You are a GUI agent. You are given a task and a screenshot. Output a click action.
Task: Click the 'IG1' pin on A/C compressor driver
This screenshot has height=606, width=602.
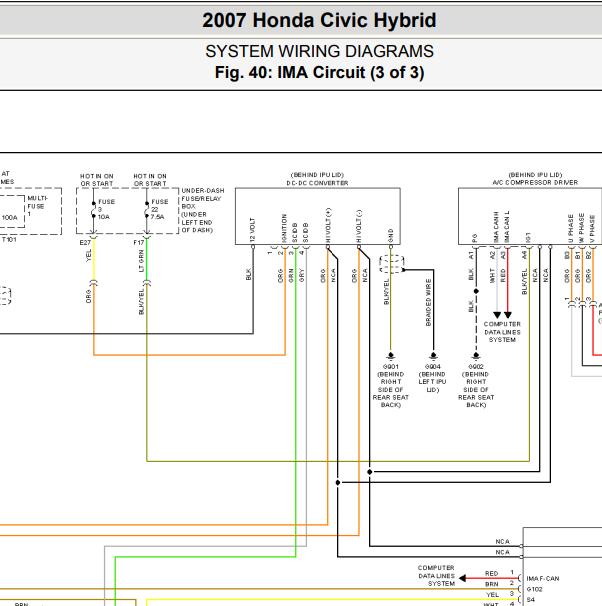point(528,237)
